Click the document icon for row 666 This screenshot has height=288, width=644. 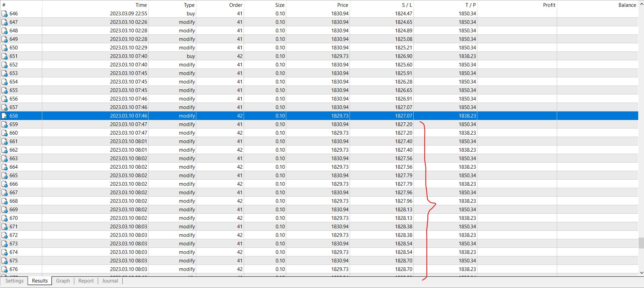pos(4,184)
